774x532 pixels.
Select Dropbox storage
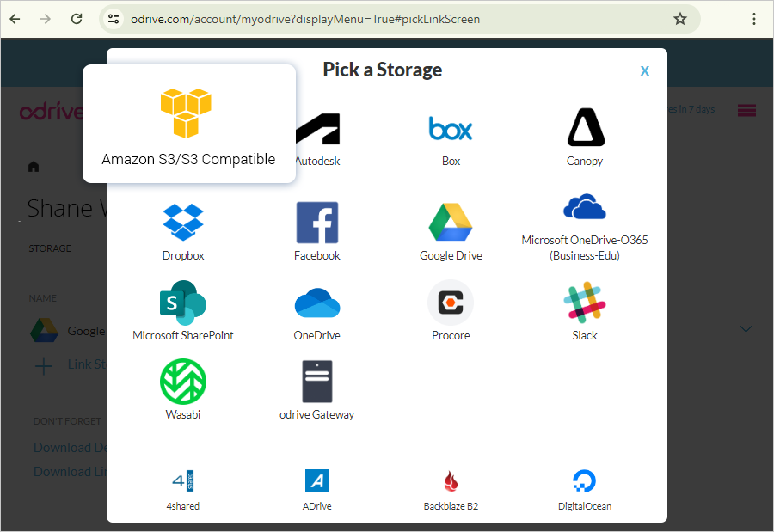pyautogui.click(x=183, y=231)
